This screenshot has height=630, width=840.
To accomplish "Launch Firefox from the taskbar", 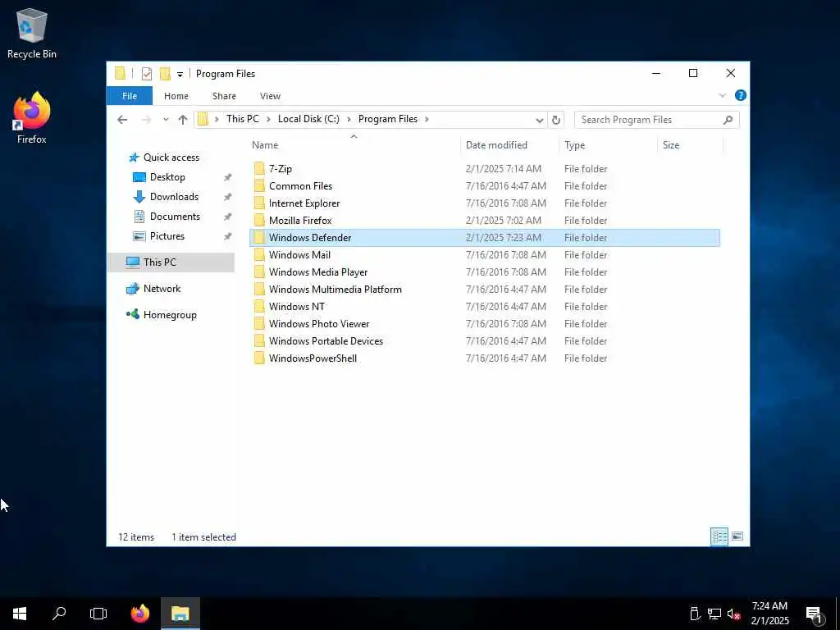I will (x=140, y=614).
